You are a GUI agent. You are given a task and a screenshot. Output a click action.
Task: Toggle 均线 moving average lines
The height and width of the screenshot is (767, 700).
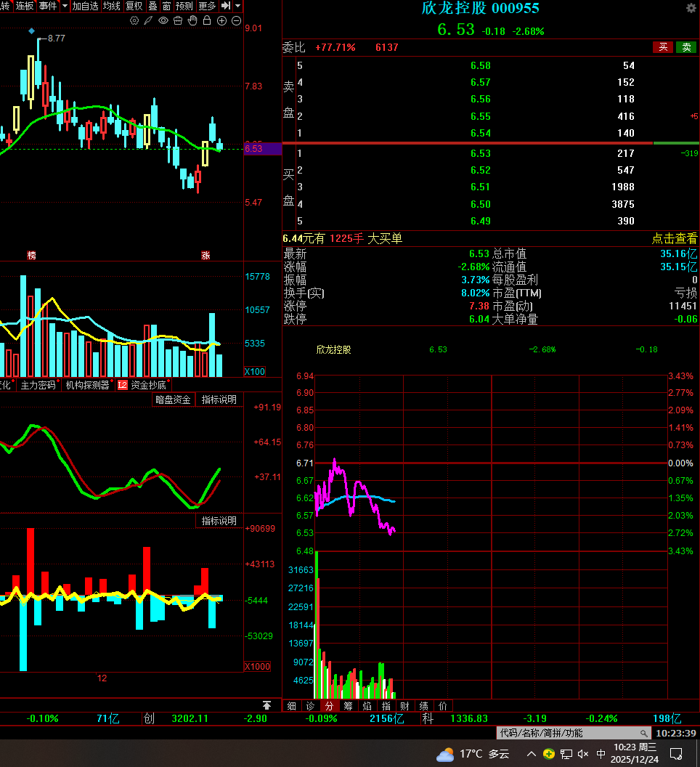coord(112,6)
